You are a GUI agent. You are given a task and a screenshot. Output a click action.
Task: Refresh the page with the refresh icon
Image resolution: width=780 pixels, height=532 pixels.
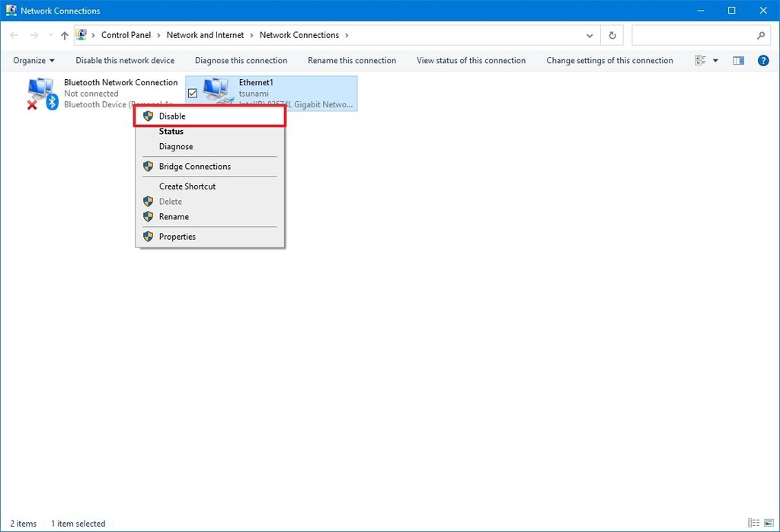(x=612, y=35)
